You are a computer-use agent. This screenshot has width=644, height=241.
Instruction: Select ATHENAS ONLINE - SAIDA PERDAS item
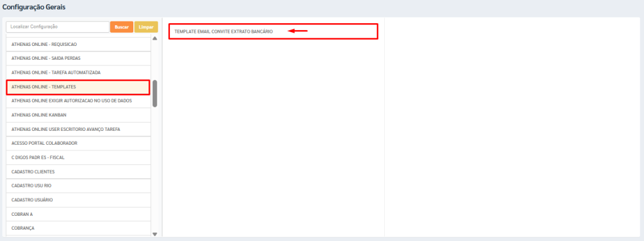click(x=79, y=59)
